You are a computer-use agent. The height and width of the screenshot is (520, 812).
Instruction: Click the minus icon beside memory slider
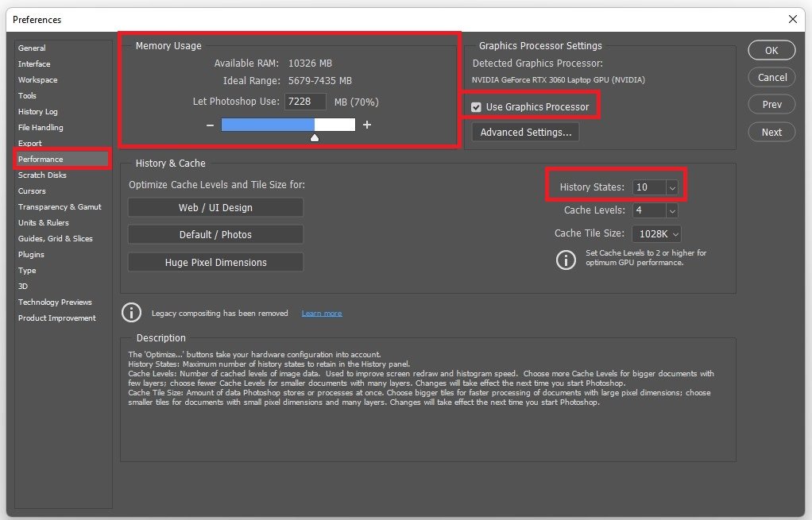(210, 125)
